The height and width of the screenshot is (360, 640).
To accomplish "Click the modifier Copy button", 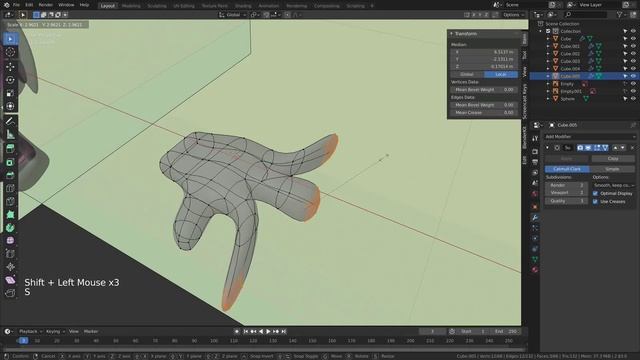I will click(613, 158).
